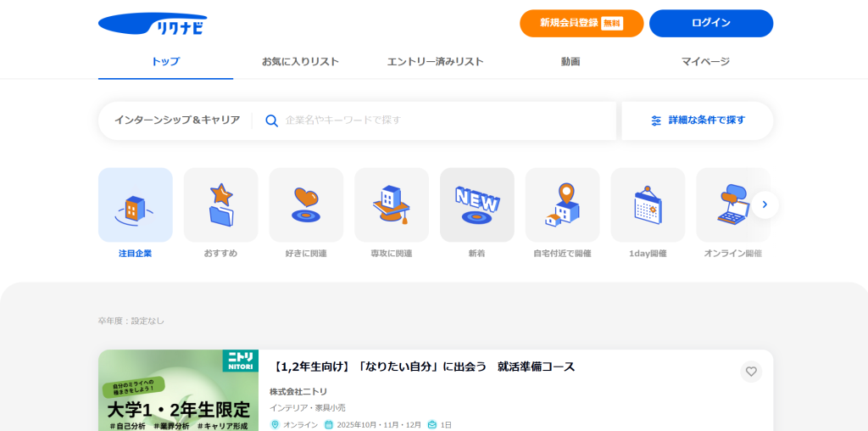Favorite the ニトリ course with heart icon
Image resolution: width=868 pixels, height=431 pixels.
(751, 372)
